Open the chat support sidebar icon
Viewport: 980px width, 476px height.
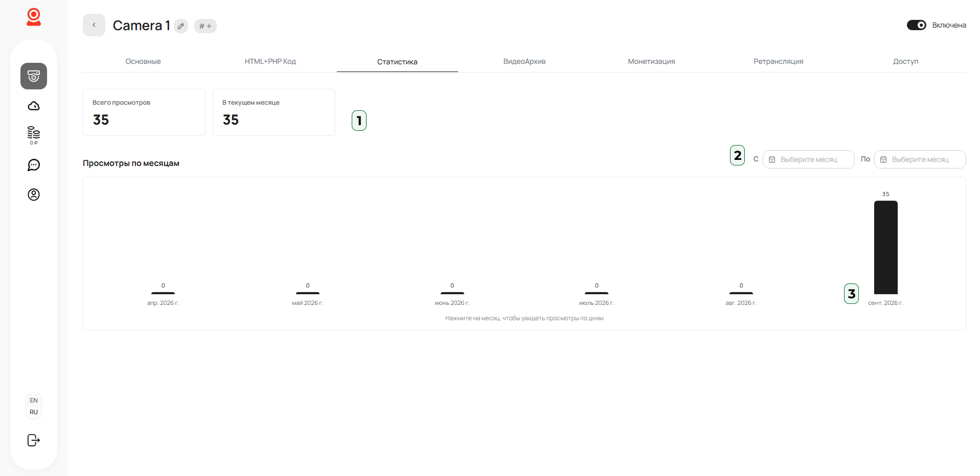click(x=34, y=165)
